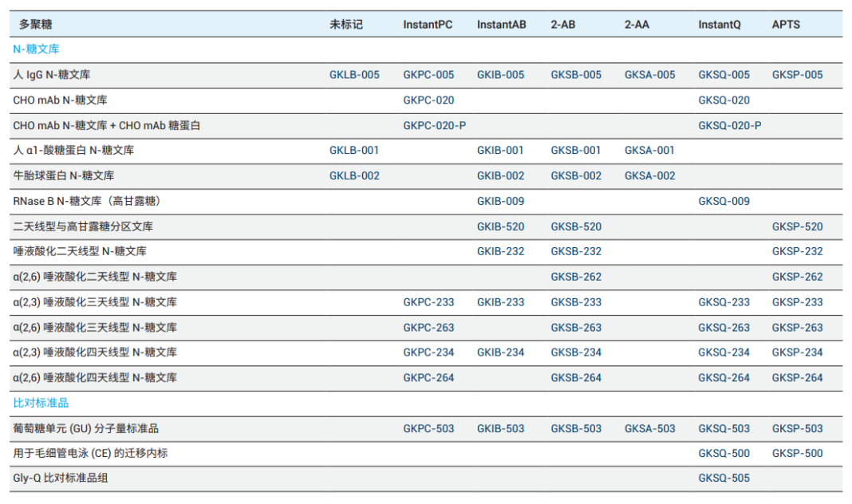The image size is (852, 504).
Task: Select the GKSB-005 2-AB link
Action: [x=576, y=75]
